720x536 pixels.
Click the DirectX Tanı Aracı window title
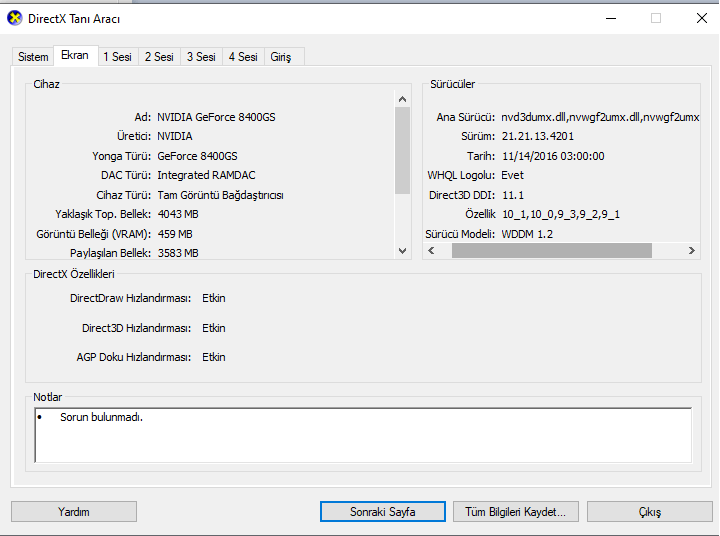pos(74,19)
